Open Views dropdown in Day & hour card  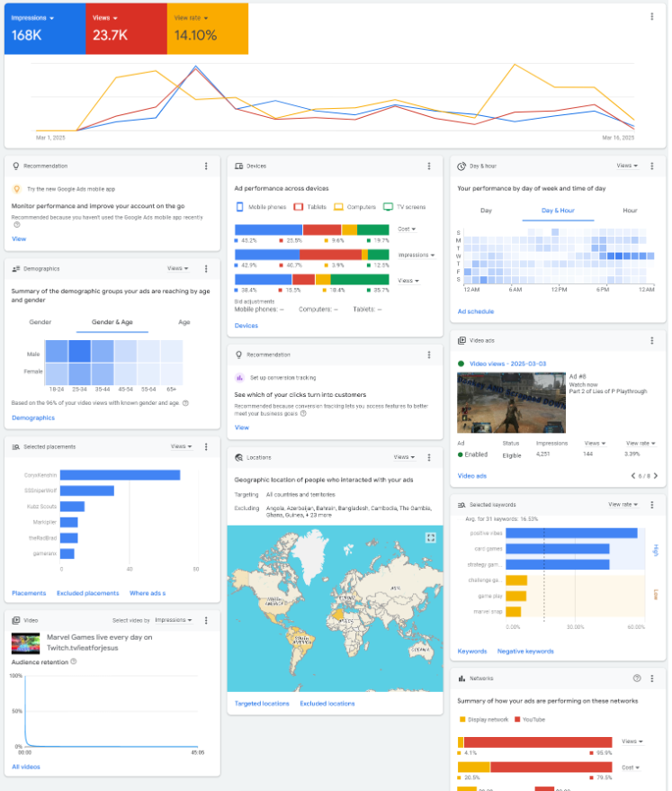click(x=627, y=166)
